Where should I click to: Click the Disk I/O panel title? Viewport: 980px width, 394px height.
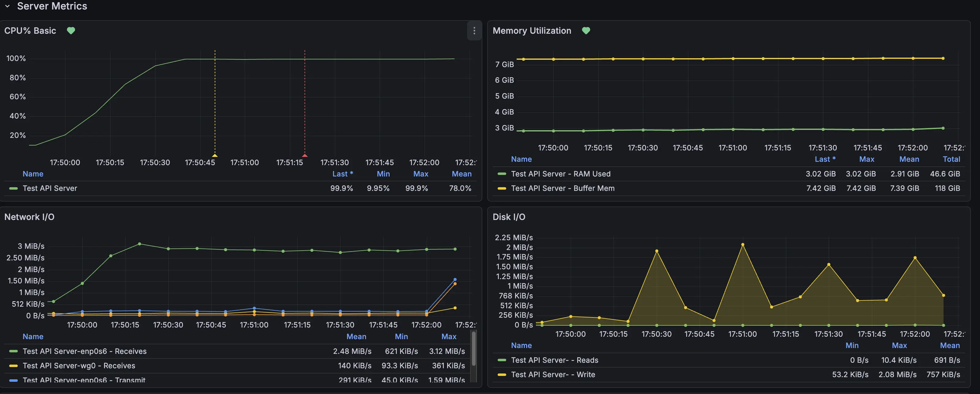point(509,217)
